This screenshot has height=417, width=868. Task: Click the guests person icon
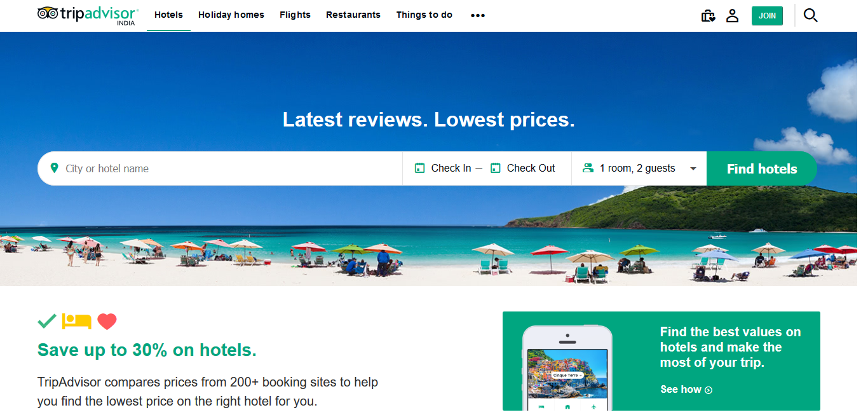pyautogui.click(x=588, y=168)
